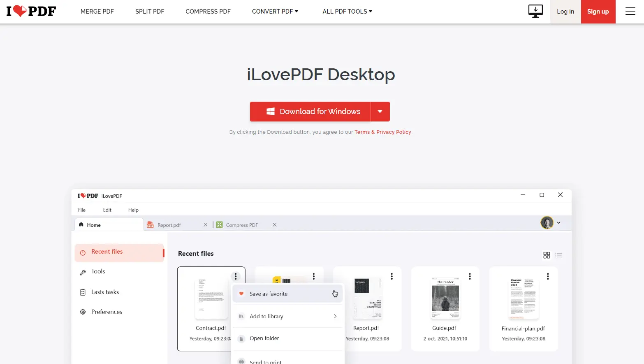Click the 2 oct. 2021 date text
Image resolution: width=644 pixels, height=364 pixels.
point(445,339)
